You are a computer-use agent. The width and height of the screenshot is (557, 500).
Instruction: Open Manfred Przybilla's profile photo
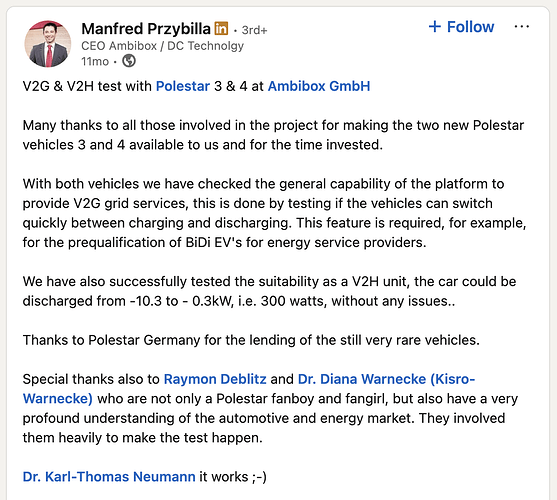[48, 44]
